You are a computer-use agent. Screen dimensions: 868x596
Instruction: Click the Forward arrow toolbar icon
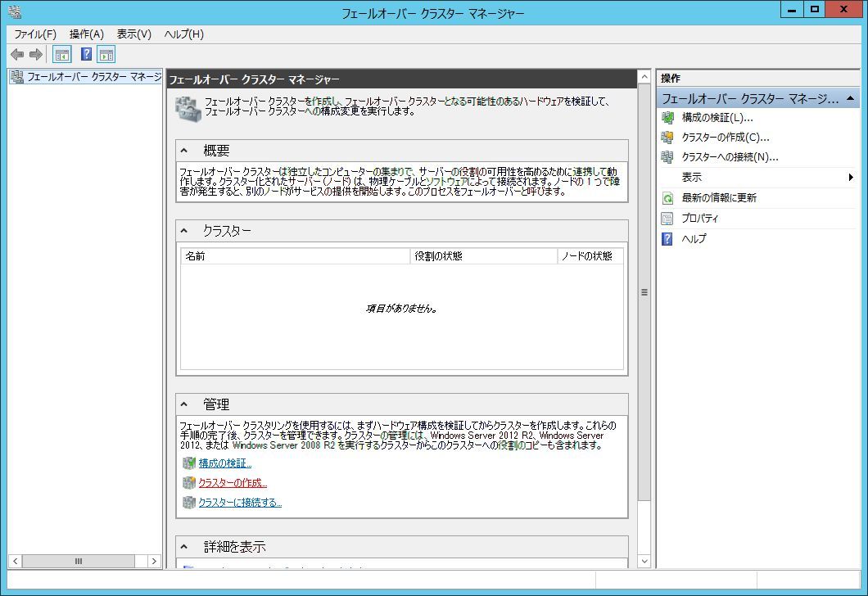point(36,54)
